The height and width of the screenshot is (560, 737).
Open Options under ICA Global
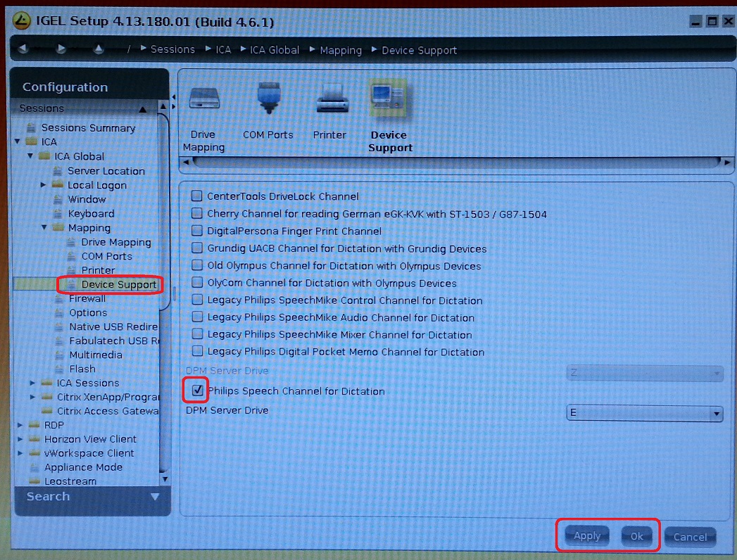tap(88, 312)
